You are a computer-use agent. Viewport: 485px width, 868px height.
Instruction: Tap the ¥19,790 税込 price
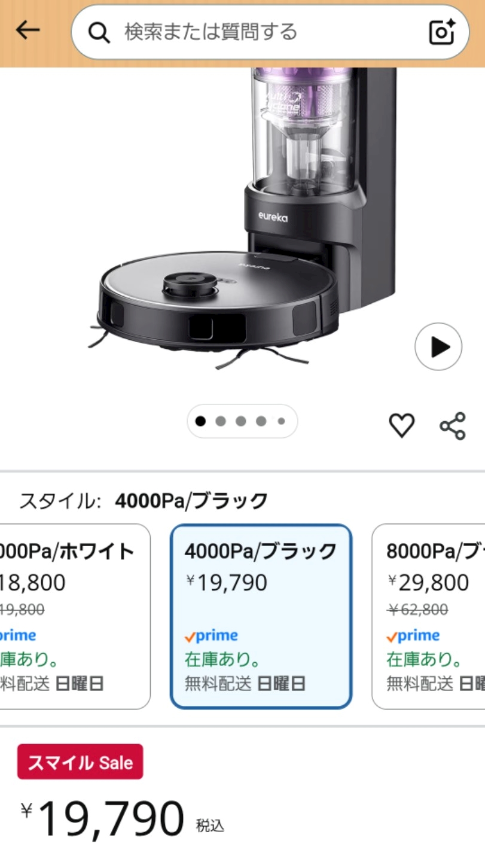point(123,820)
